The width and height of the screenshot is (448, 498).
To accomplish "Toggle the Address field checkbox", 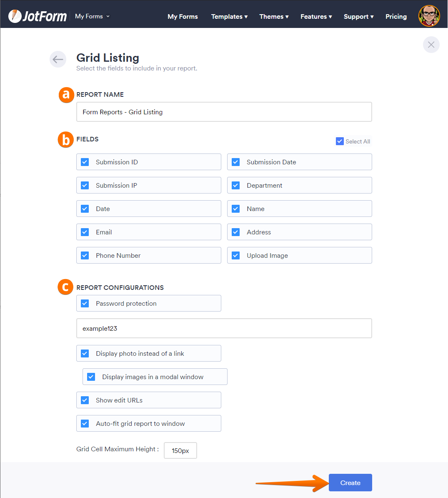I will 236,232.
